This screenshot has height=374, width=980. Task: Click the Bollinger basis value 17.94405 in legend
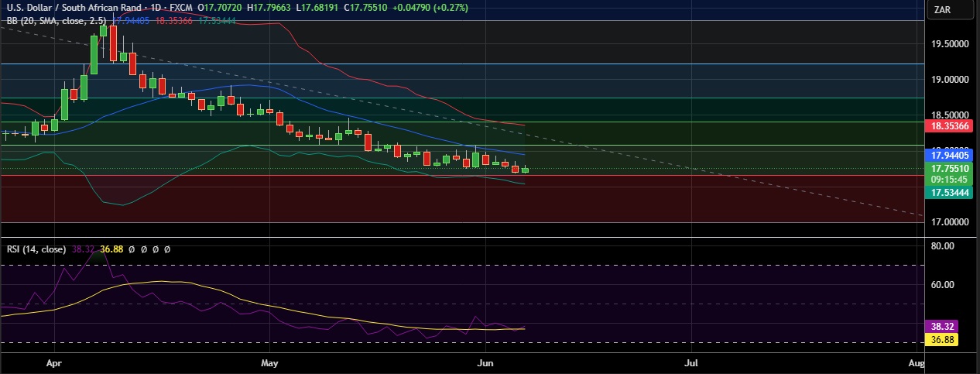coord(133,20)
